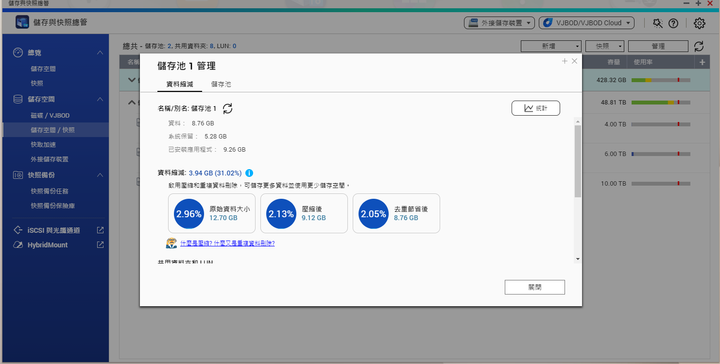Open 外接儲存裝置 in the sidebar
The image size is (720, 364).
(x=50, y=159)
